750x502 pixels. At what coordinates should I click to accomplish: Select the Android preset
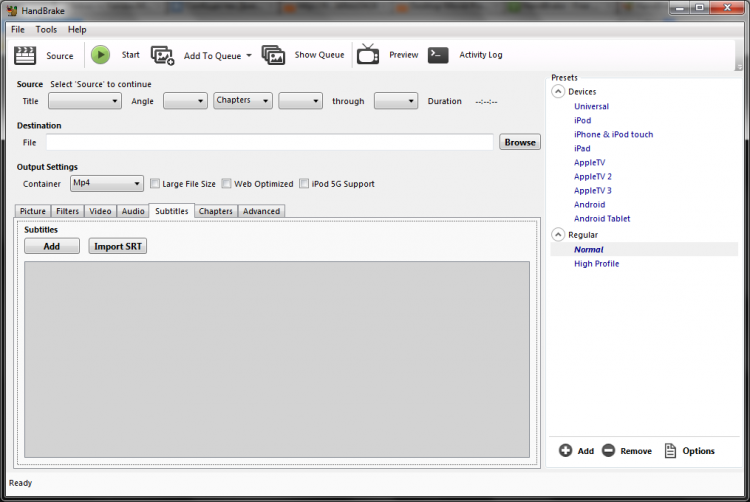click(589, 205)
